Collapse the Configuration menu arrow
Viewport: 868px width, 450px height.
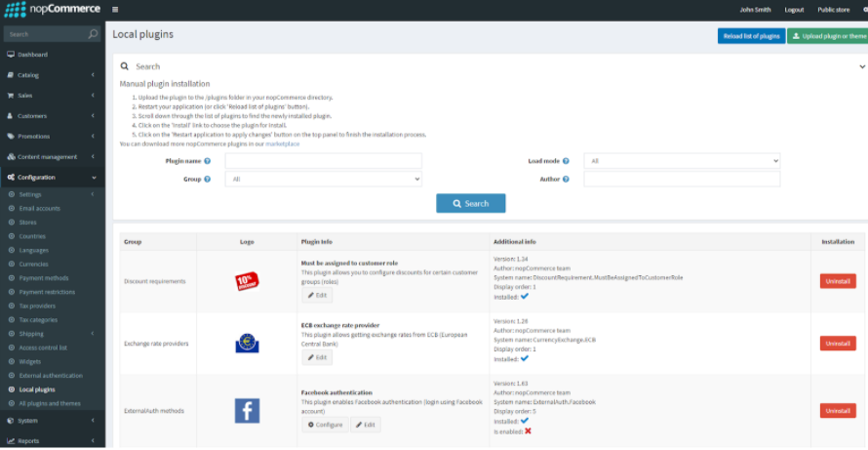pos(94,178)
